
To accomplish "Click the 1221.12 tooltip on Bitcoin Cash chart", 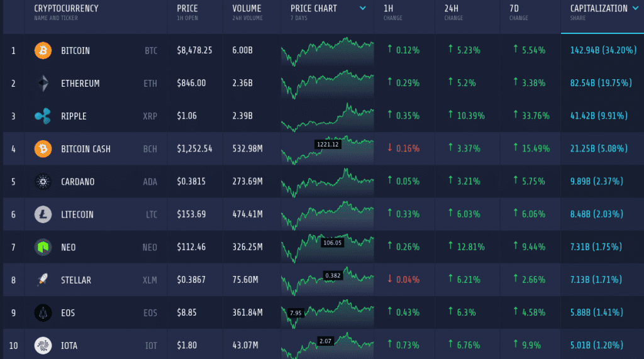I will tap(328, 144).
